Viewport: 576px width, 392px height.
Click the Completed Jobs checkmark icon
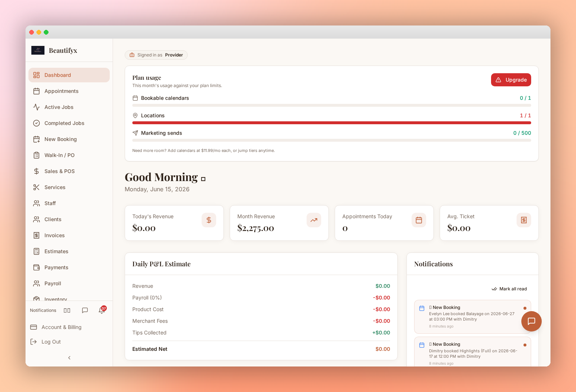(36, 123)
